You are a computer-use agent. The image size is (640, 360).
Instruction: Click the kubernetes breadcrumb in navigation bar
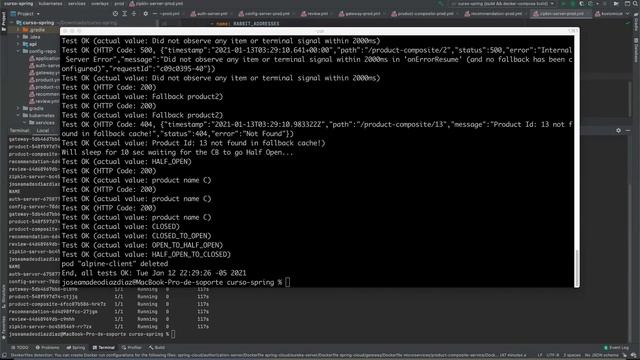[x=51, y=4]
